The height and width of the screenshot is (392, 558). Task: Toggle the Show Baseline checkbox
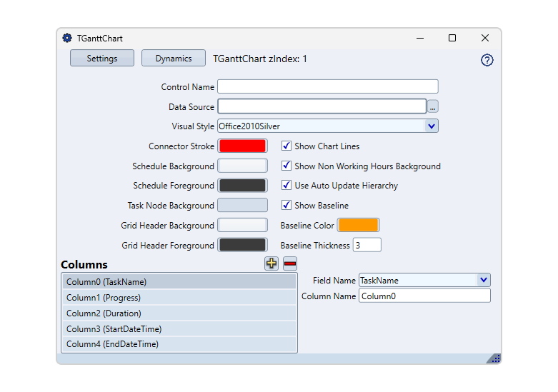(x=287, y=206)
